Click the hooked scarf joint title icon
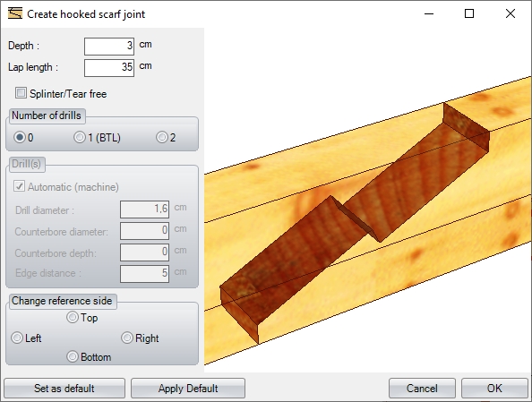Viewport: 532px width, 402px height. pos(15,13)
